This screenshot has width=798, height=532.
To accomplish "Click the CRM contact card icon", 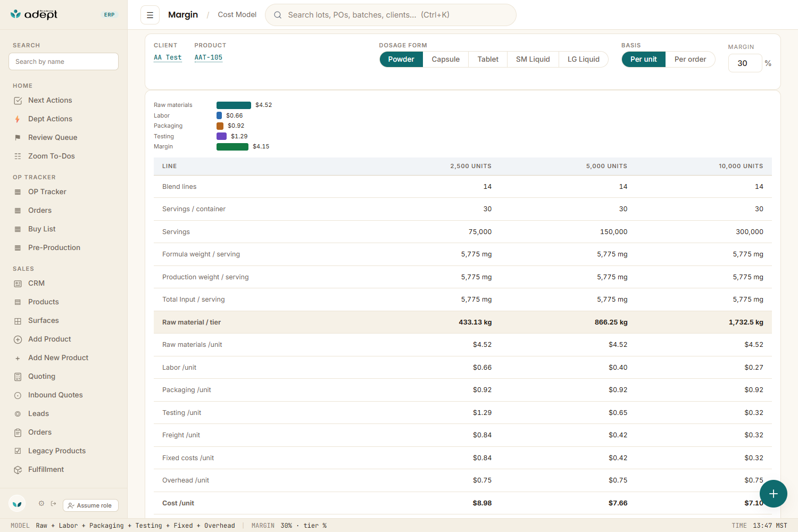I will (18, 284).
